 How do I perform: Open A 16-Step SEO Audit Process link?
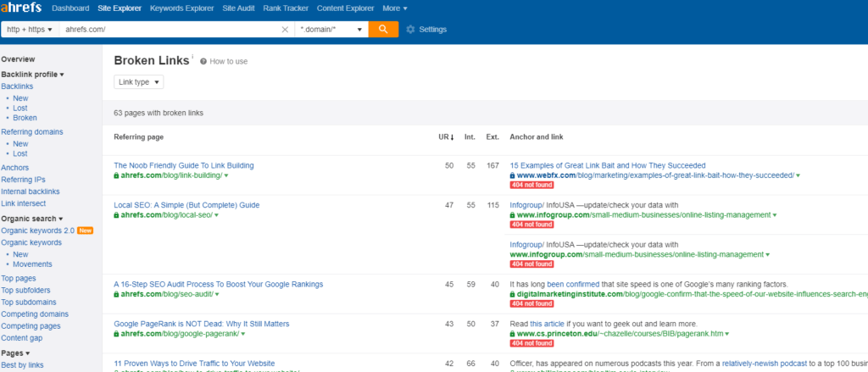[x=219, y=285]
